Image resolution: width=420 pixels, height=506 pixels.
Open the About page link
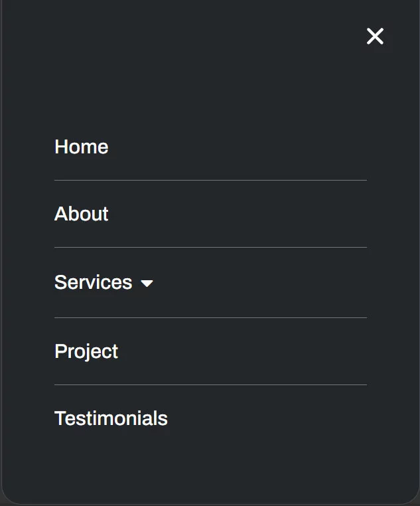[x=82, y=214]
